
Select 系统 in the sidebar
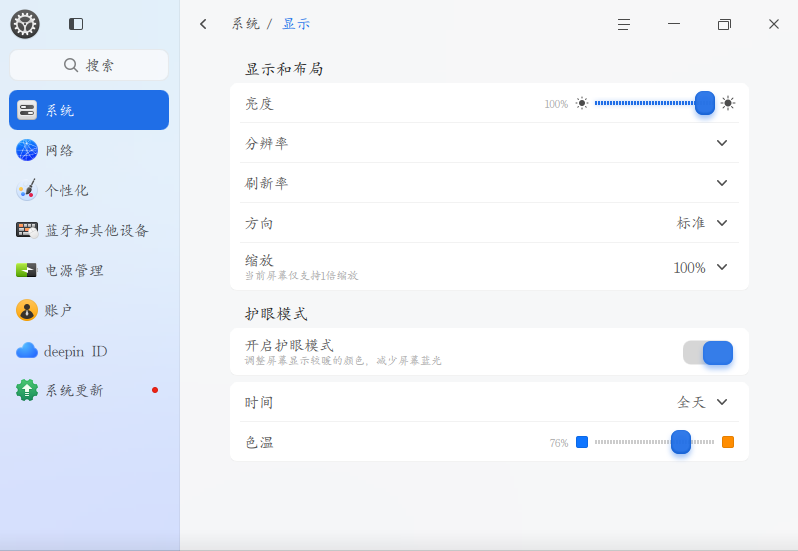coord(89,110)
